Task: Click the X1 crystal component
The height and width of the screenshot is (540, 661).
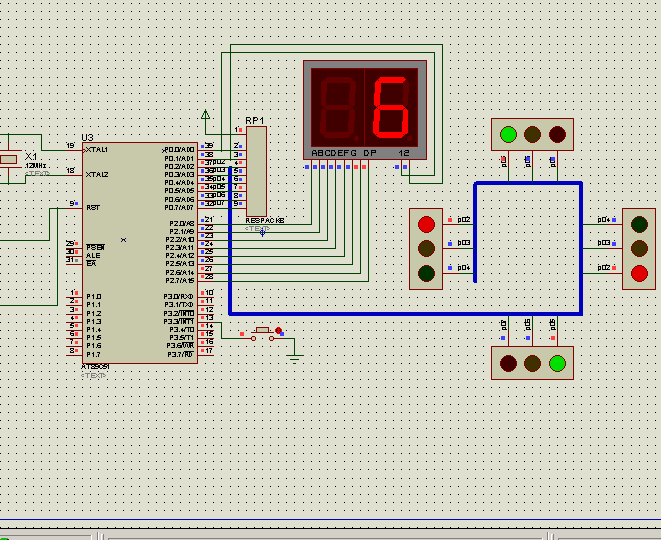Action: point(8,159)
